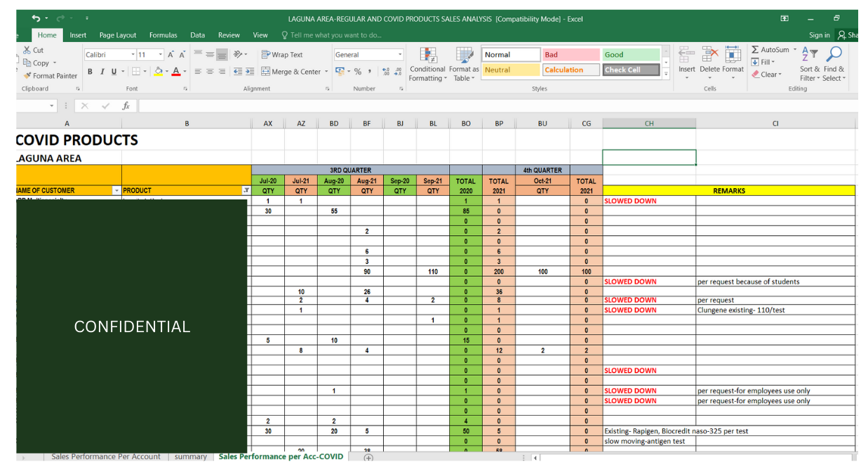Click the AutoSum sigma icon
Viewport: 868px width, 474px height.
[755, 50]
